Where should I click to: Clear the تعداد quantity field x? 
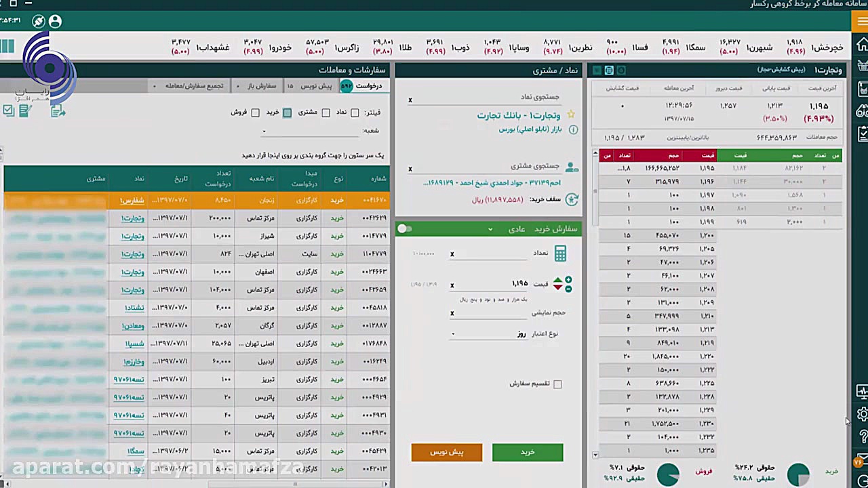click(x=452, y=254)
